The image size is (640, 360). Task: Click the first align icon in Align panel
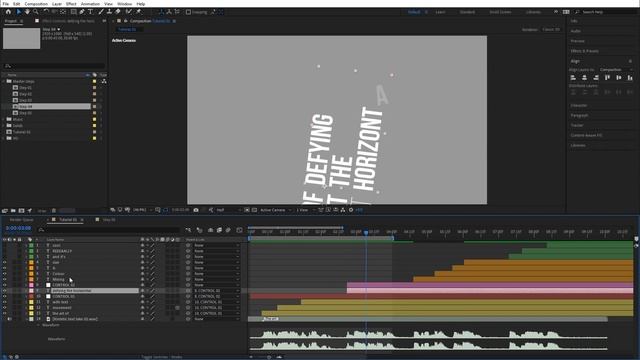(x=573, y=77)
